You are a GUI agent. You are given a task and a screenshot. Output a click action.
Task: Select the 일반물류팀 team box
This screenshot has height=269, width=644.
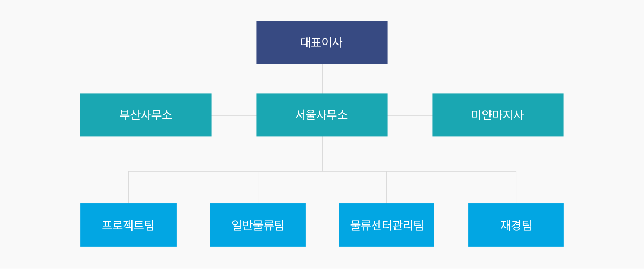pos(258,225)
